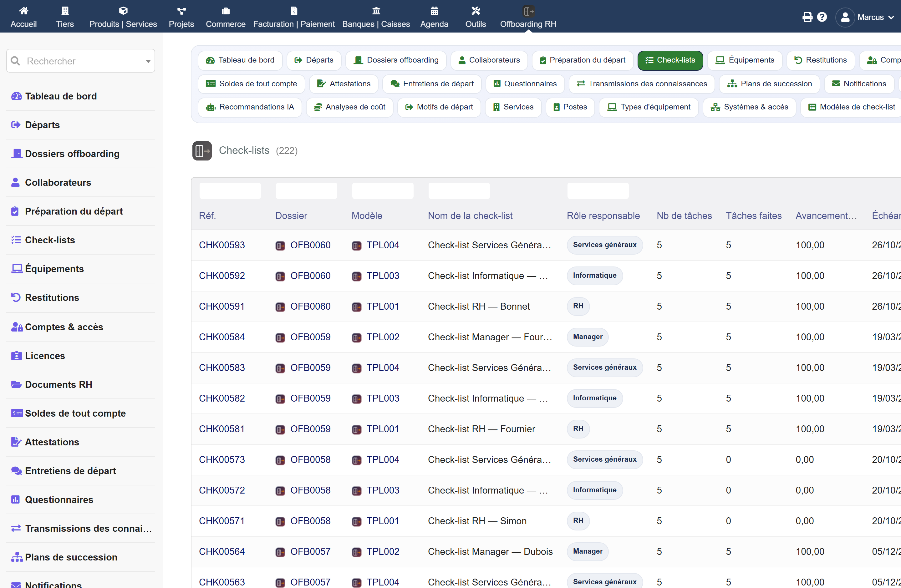Click sidebar Documents RH folder icon
The image size is (901, 588).
coord(16,384)
